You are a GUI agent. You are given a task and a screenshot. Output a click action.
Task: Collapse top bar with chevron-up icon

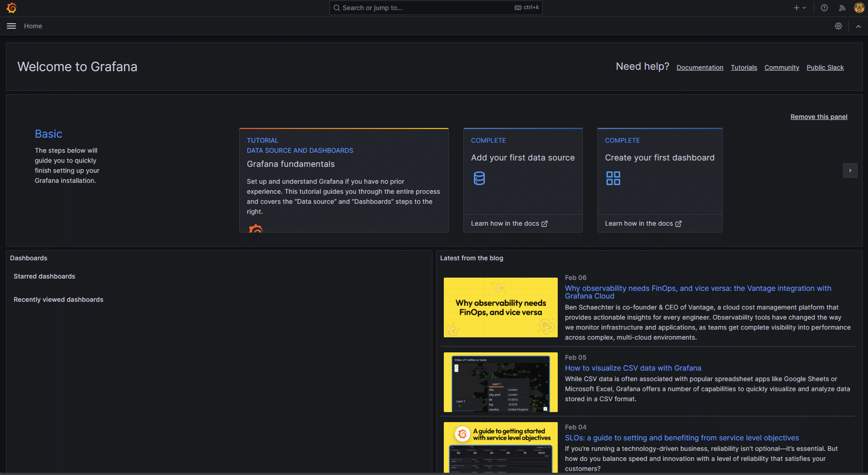(858, 26)
